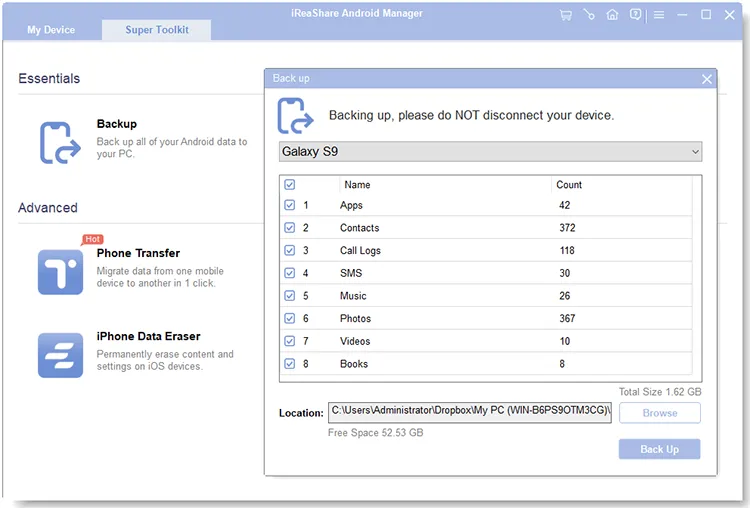Click the key registration icon

pyautogui.click(x=589, y=15)
